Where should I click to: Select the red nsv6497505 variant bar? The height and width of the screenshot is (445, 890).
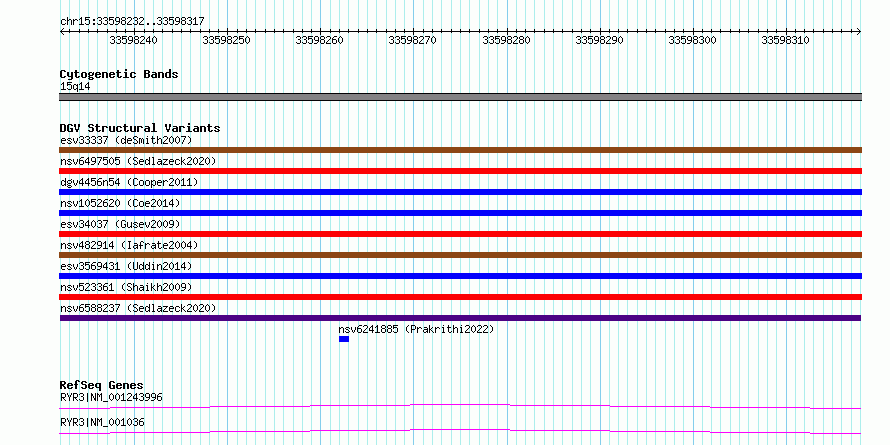tap(460, 171)
